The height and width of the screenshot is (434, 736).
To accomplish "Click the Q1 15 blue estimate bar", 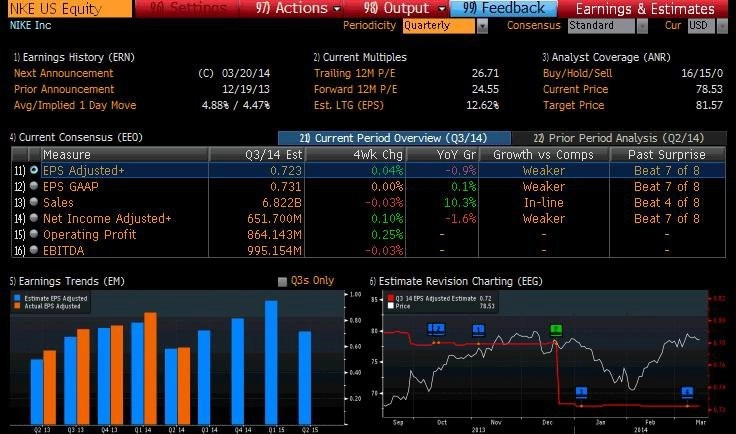I will click(271, 362).
